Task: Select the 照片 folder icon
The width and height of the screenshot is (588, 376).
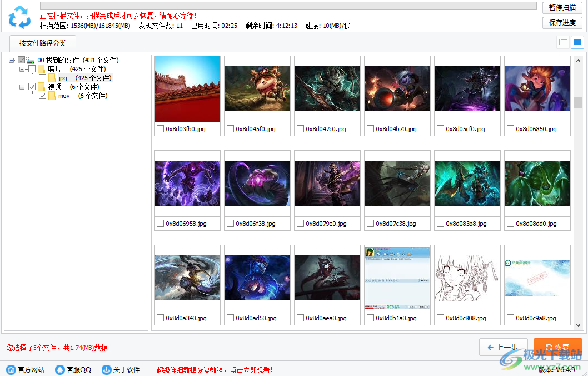Action: pyautogui.click(x=41, y=69)
